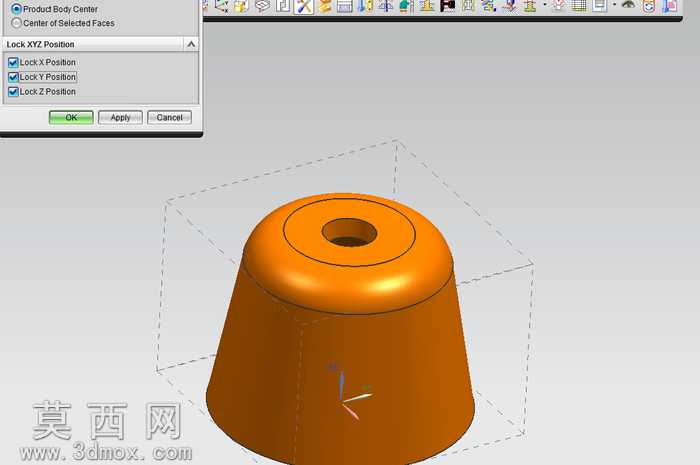Click the highlighted crossed tools toolbar icon

coord(304,6)
